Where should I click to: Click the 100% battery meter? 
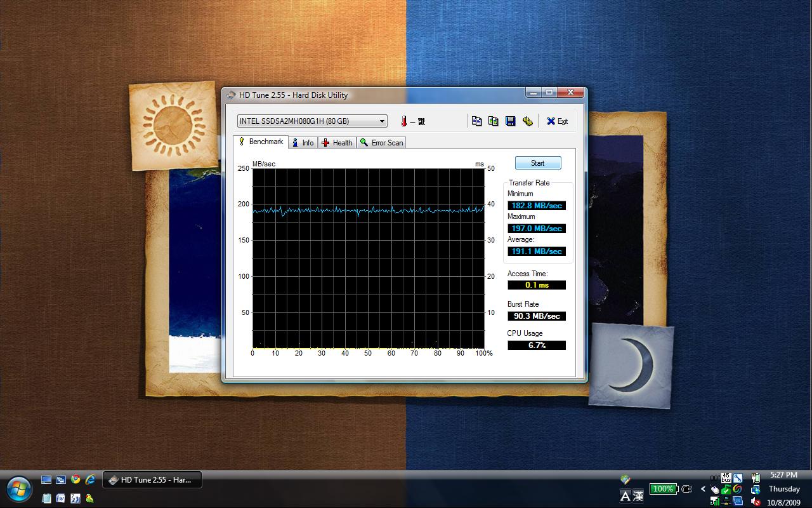664,489
